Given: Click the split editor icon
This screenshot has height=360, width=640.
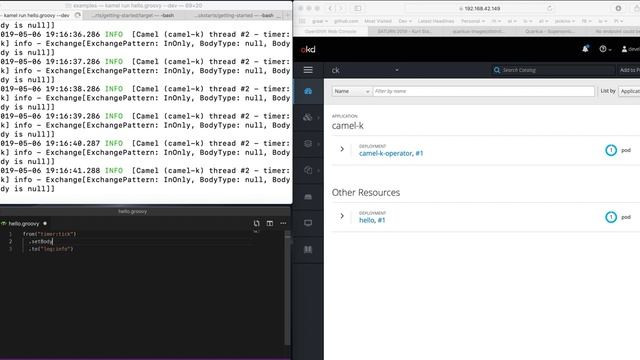Looking at the screenshot, I should [270, 223].
